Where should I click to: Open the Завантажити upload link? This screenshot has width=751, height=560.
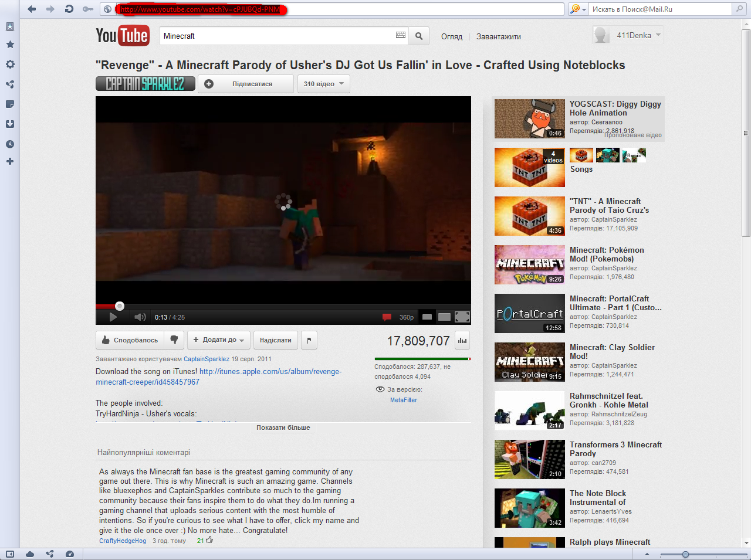pyautogui.click(x=499, y=36)
